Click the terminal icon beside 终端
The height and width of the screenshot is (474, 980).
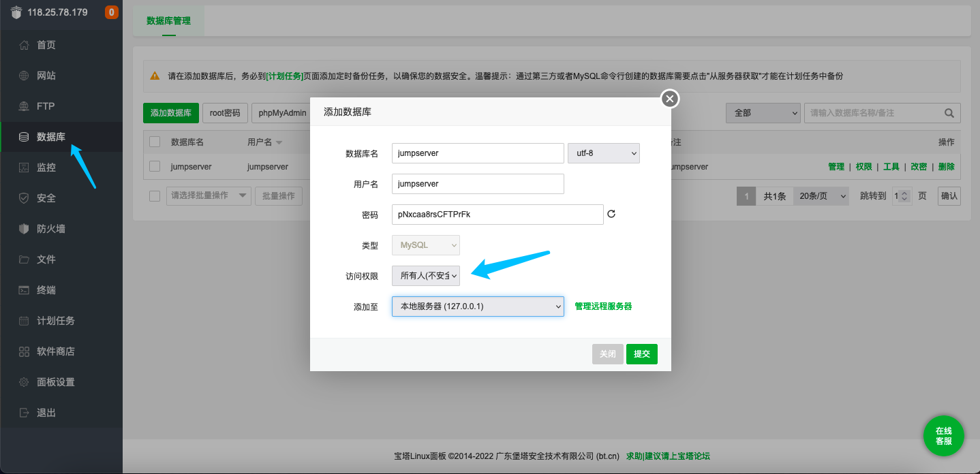coord(24,290)
